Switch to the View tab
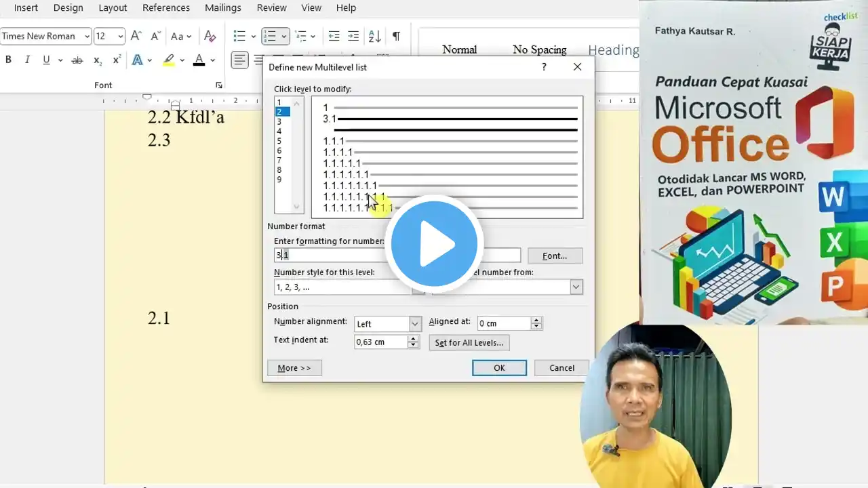 tap(311, 7)
